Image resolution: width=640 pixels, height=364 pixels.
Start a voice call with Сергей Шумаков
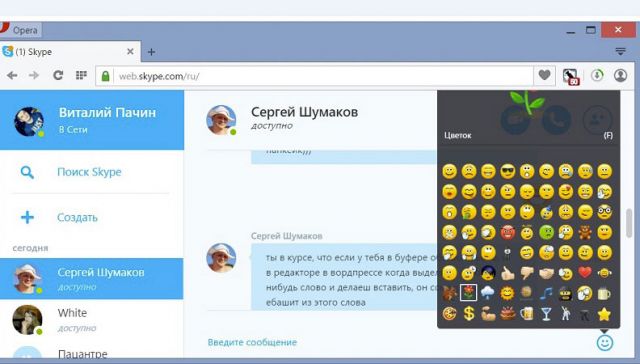coord(556,120)
